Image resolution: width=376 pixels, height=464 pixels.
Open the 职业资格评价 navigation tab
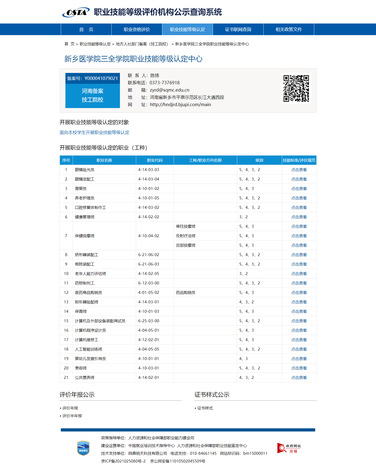(x=137, y=29)
